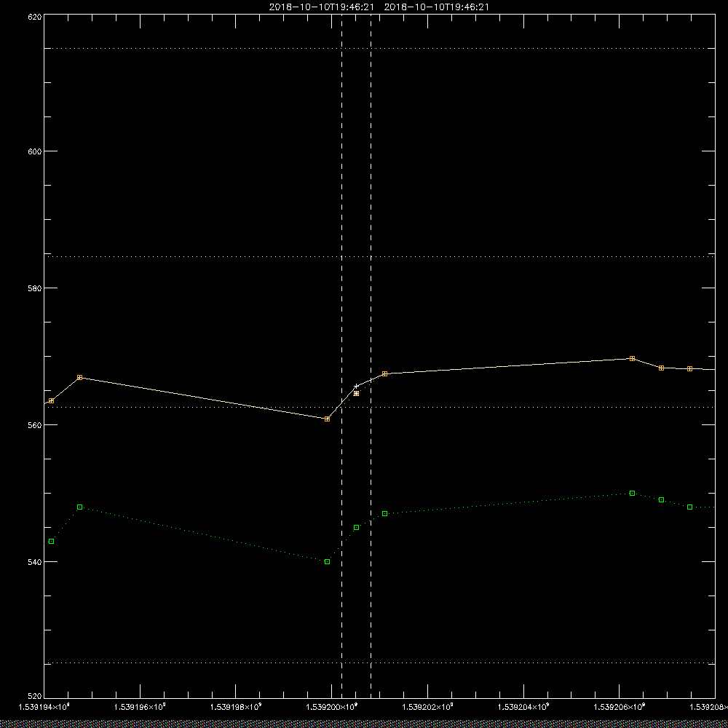Select the orange marker at the early peak near 567

pyautogui.click(x=80, y=377)
